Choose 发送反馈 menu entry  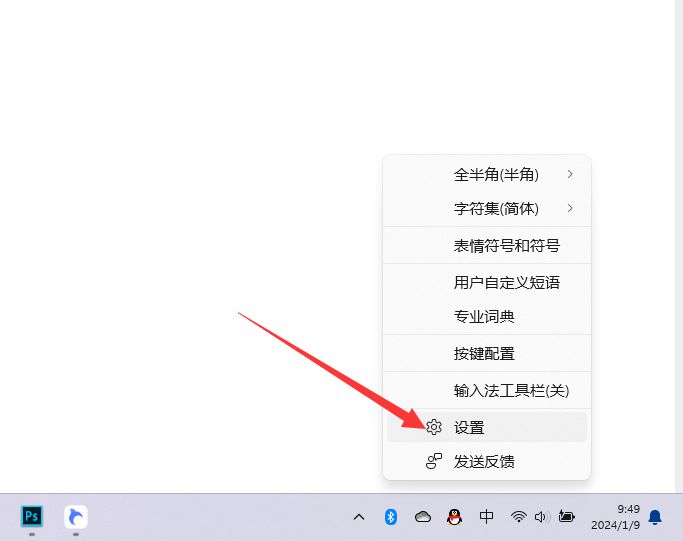click(x=487, y=461)
